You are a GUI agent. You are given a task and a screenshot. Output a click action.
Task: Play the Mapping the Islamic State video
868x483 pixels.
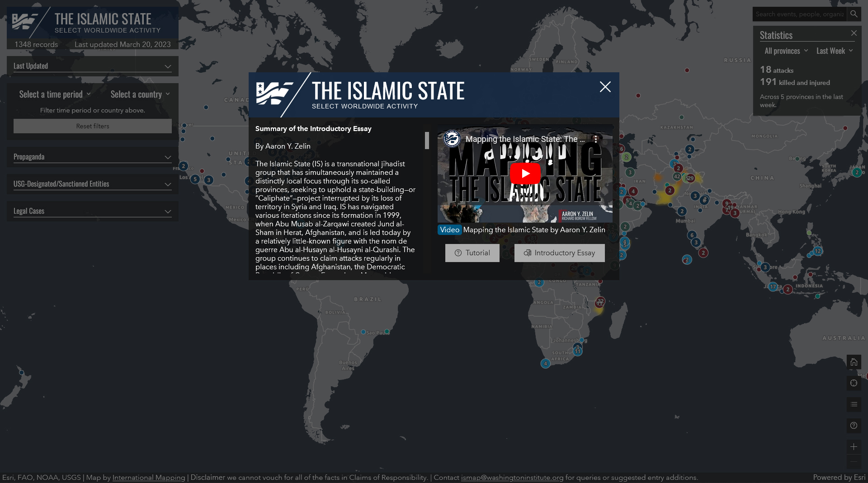(525, 174)
